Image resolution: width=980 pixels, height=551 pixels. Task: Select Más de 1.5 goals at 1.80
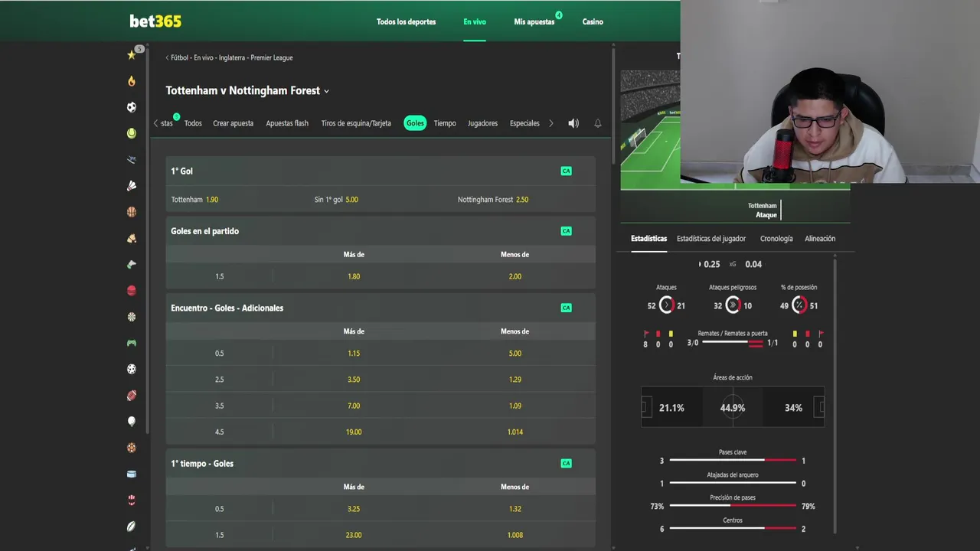[x=354, y=276]
